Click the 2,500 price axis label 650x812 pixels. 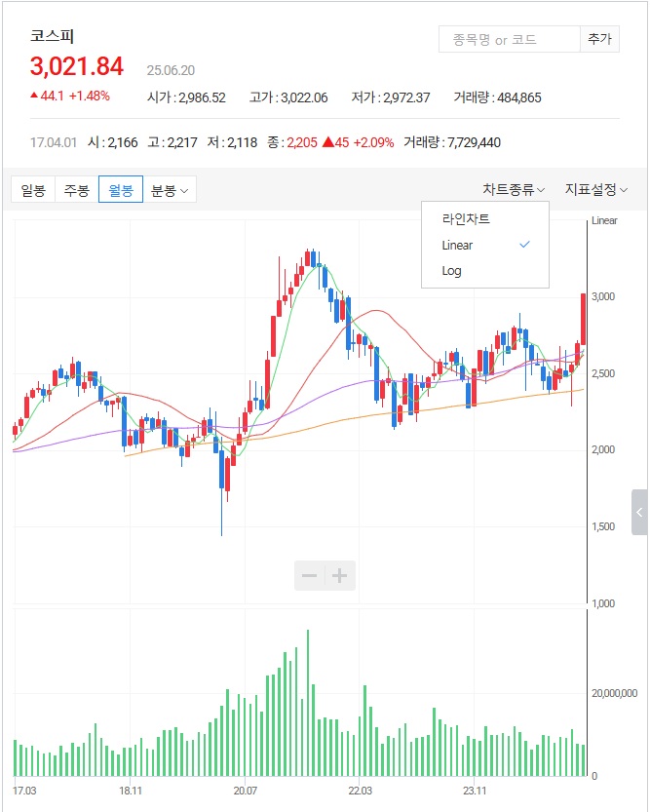pyautogui.click(x=603, y=373)
